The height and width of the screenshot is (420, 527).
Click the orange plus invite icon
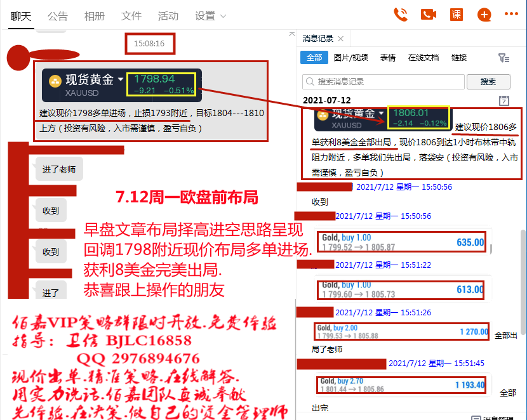pos(484,15)
